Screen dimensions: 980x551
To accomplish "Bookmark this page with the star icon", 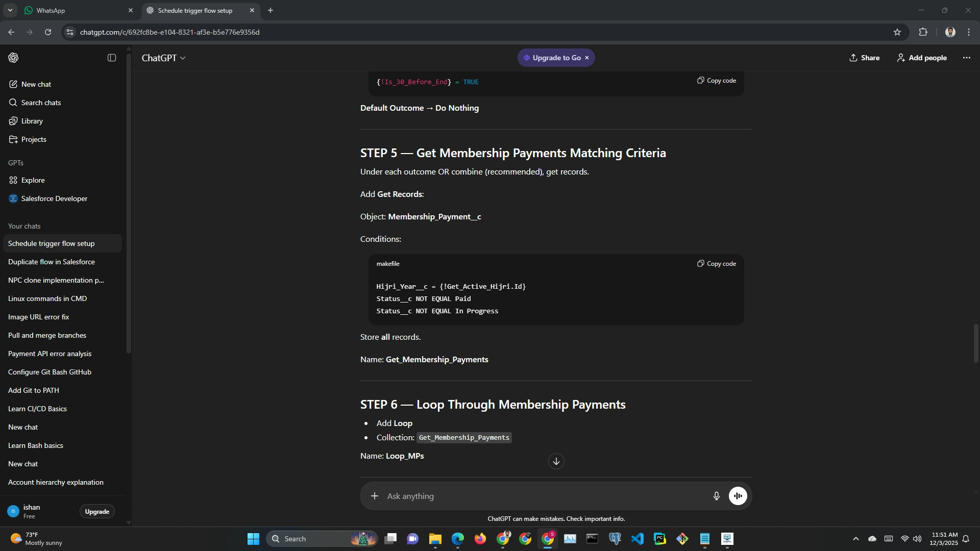I will 897,32.
